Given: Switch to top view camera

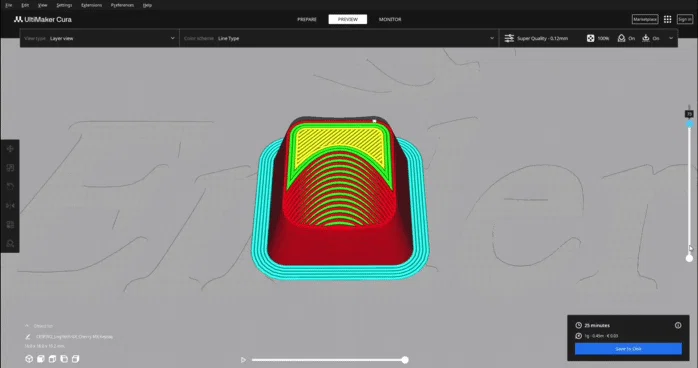Looking at the screenshot, I should [52, 359].
